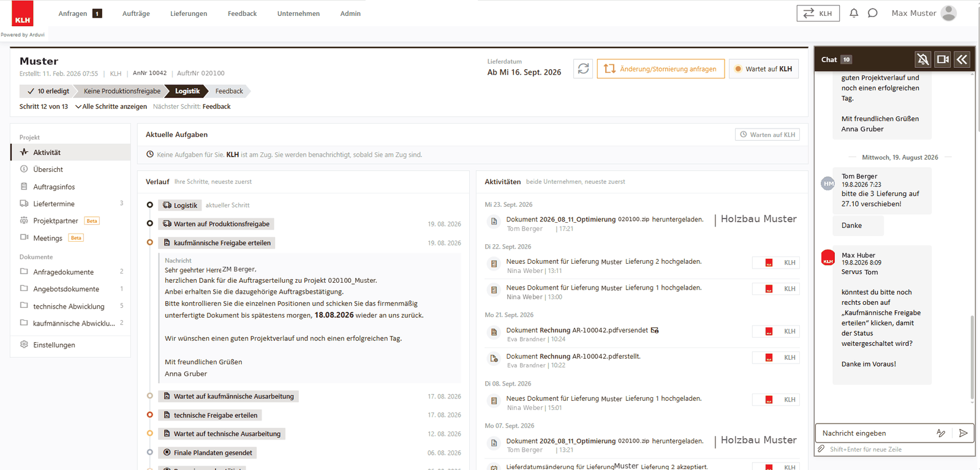The width and height of the screenshot is (980, 470).
Task: Click the attachment paperclip icon under the chat input
Action: tap(821, 449)
